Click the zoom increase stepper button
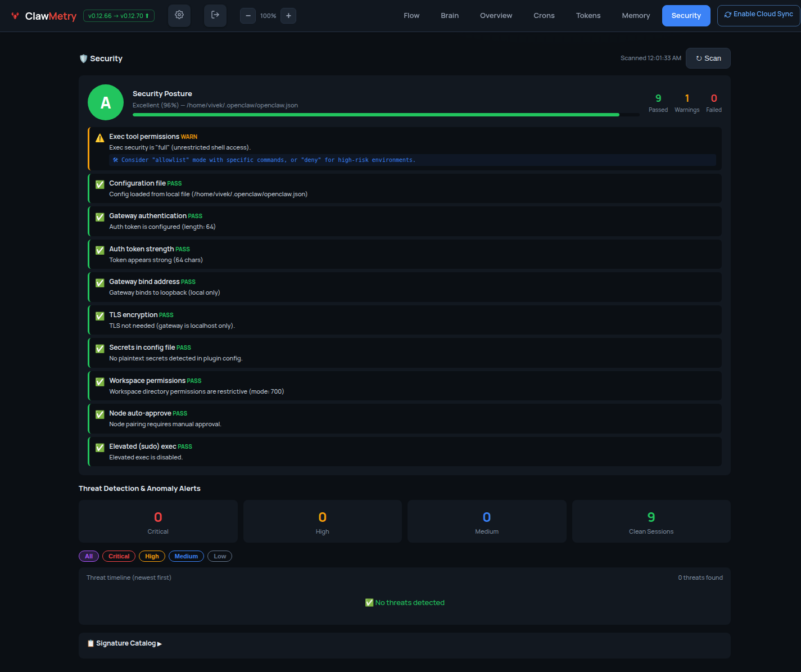 (288, 15)
